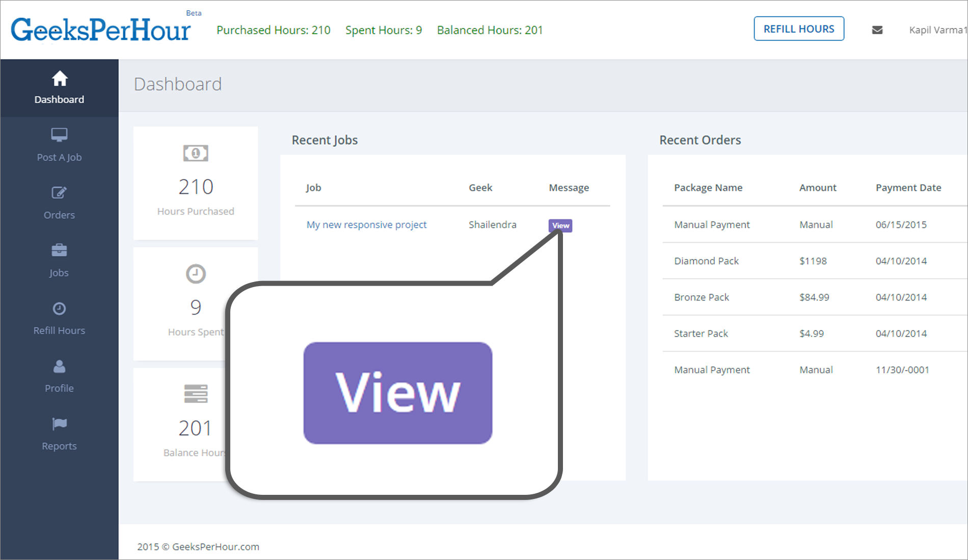This screenshot has height=560, width=968.
Task: Click the Package Name column header
Action: pos(708,188)
